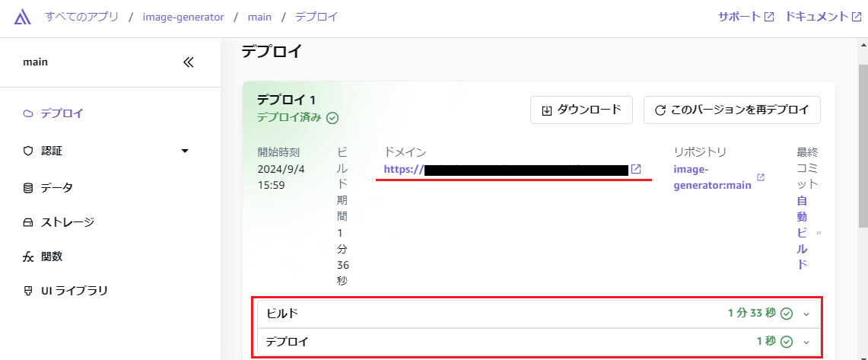The width and height of the screenshot is (868, 360).
Task: Click the icon beside UI ライブラリ
Action: pos(28,291)
